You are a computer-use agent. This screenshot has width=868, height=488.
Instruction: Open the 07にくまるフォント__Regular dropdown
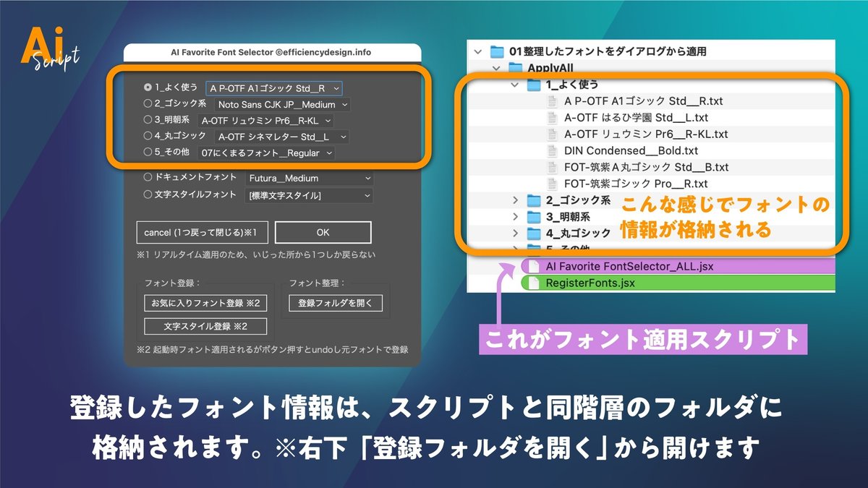tap(267, 153)
